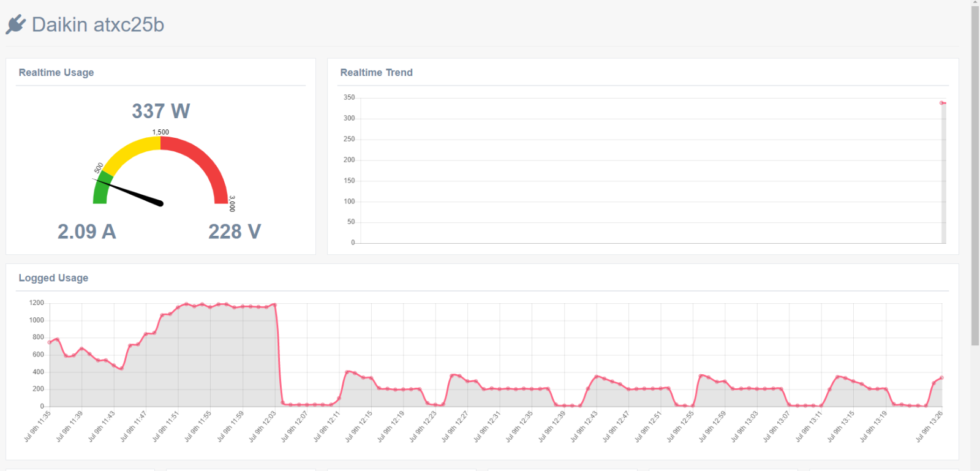Click the scrollbar up arrow
980x471 pixels.
[975, 2]
